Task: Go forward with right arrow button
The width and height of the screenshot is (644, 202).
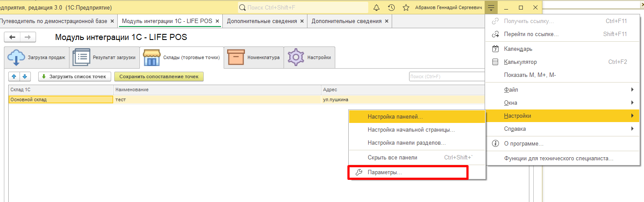Action: pos(28,37)
